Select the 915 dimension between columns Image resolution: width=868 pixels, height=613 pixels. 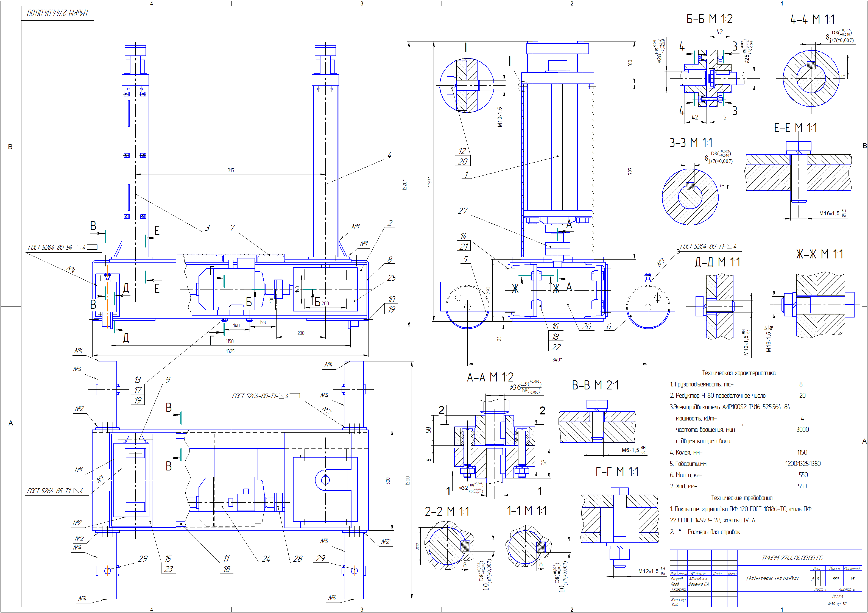(231, 170)
